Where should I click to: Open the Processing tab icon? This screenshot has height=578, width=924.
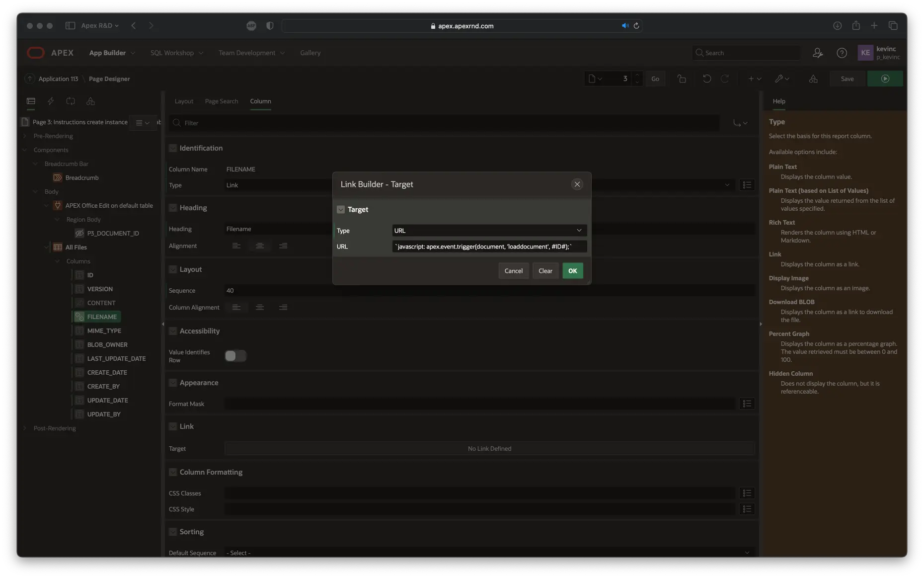(71, 101)
